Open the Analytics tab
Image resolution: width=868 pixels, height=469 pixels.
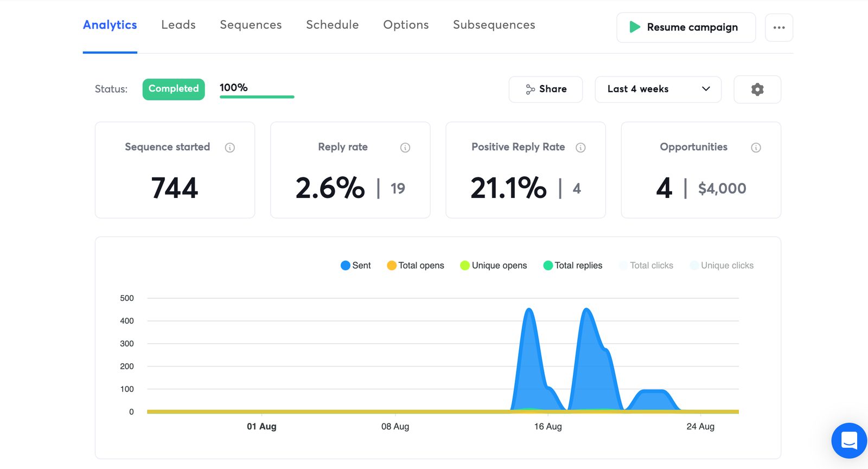[110, 25]
